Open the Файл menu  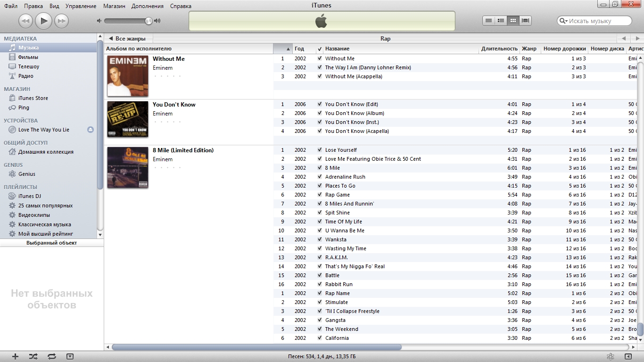(11, 6)
